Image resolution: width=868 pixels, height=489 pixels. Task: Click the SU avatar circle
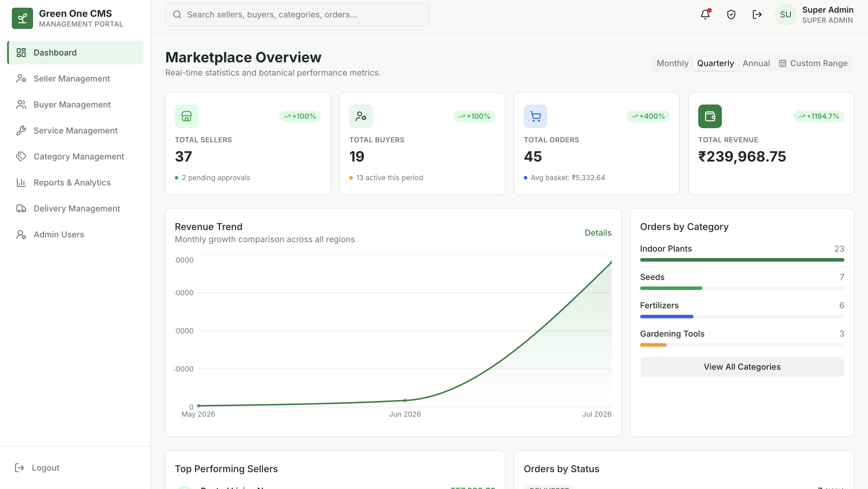785,14
